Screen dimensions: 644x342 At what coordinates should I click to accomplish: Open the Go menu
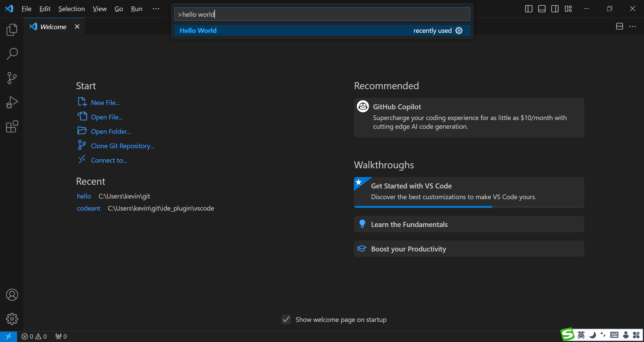119,9
